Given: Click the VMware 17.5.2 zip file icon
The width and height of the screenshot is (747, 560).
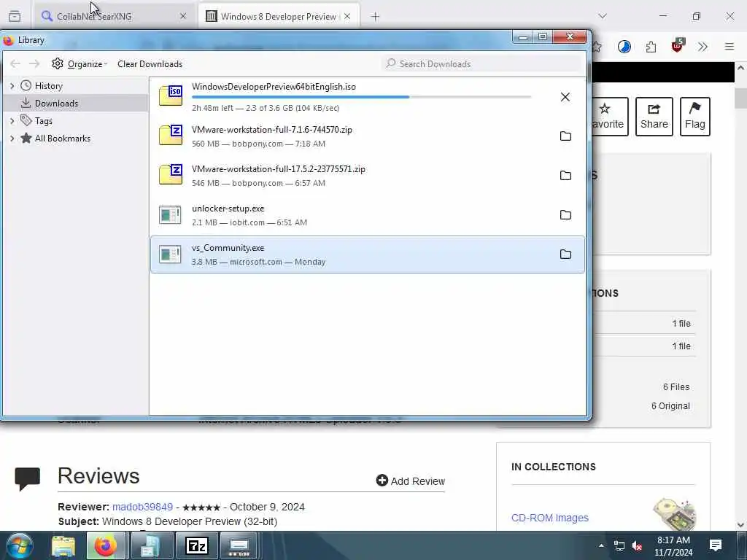Looking at the screenshot, I should (x=171, y=174).
